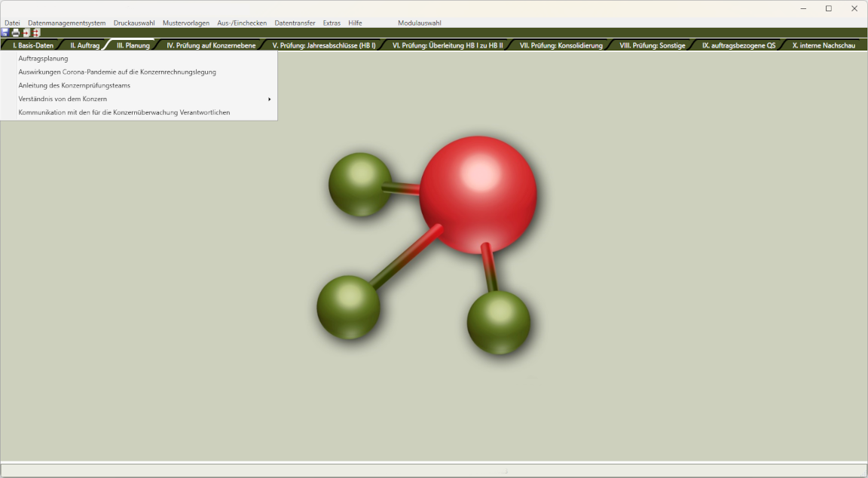Screen dimensions: 868x478
Task: Open the Datenmanagementsystem menu
Action: 66,23
